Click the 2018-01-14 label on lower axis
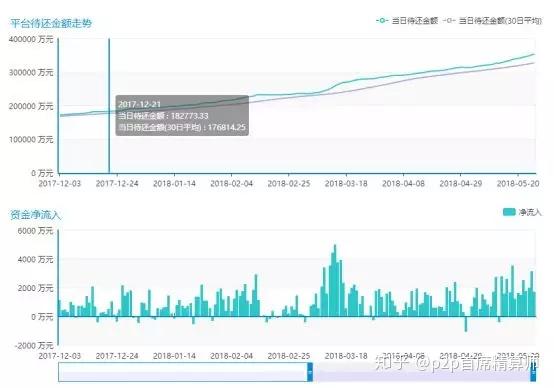The width and height of the screenshot is (554, 388). click(174, 356)
